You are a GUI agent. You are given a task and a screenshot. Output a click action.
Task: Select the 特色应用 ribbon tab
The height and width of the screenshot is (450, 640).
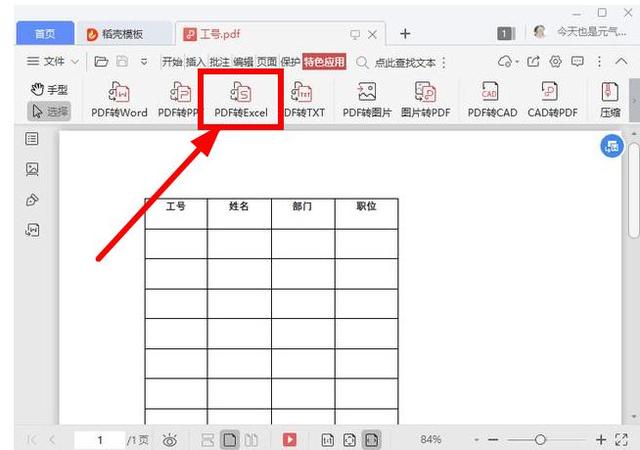click(x=324, y=62)
